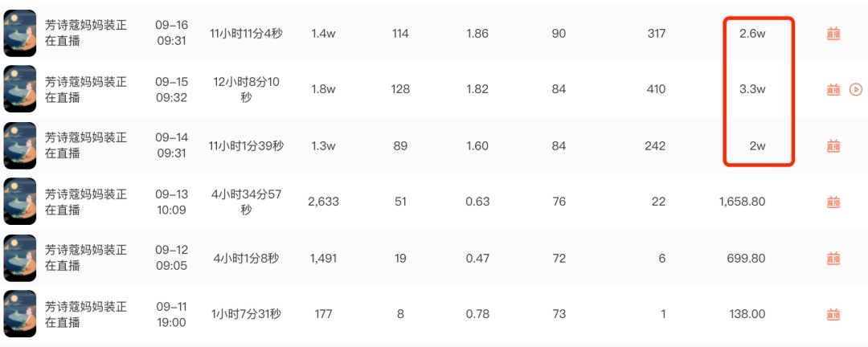Select the 2.6w sales value
The height and width of the screenshot is (347, 868).
click(752, 34)
